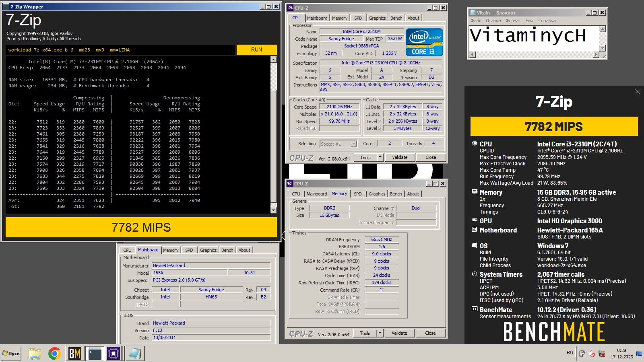This screenshot has height=362, width=644.
Task: Launch Google Chrome from the taskbar
Action: (55, 354)
